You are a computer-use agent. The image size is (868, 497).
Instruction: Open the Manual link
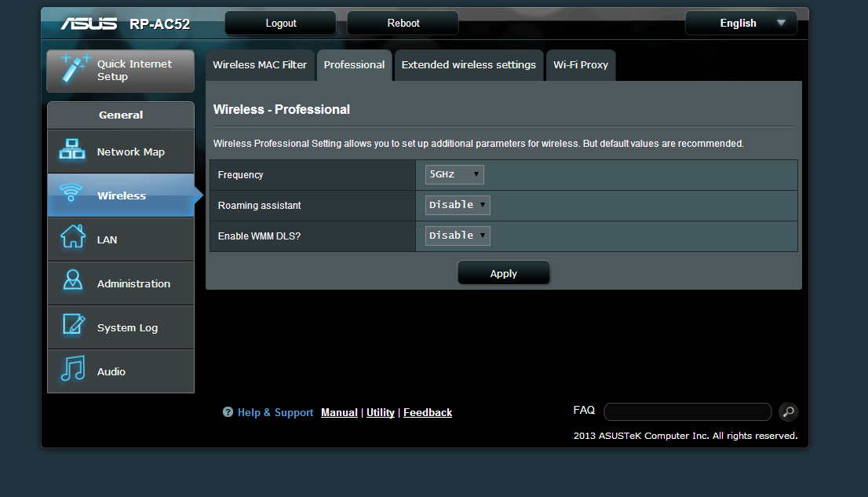pos(339,413)
